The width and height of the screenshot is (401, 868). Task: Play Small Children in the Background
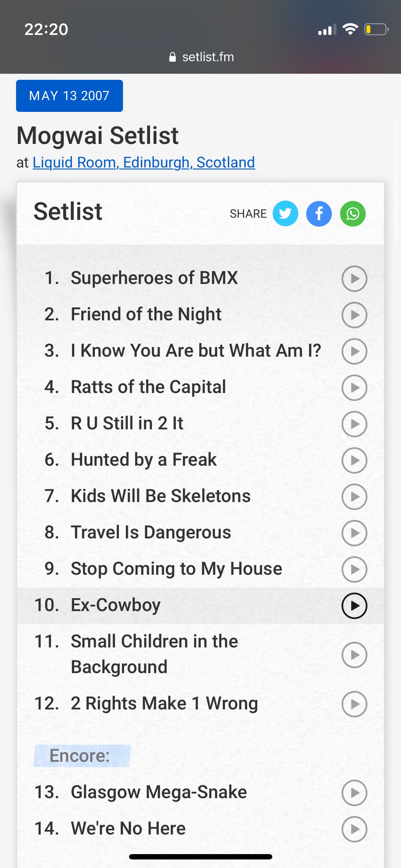tap(354, 655)
